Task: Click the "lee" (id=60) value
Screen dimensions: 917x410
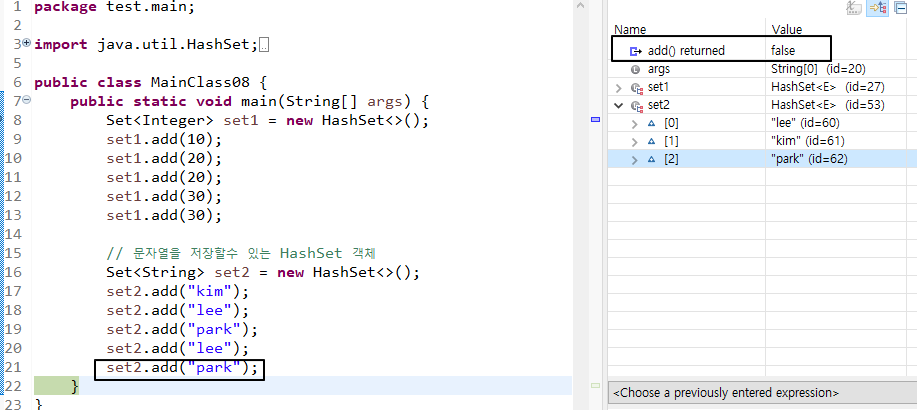Action: pos(805,123)
